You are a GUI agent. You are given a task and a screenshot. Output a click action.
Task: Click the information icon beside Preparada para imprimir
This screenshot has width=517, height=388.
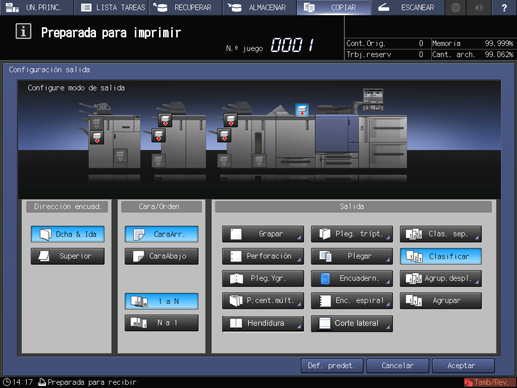(23, 32)
